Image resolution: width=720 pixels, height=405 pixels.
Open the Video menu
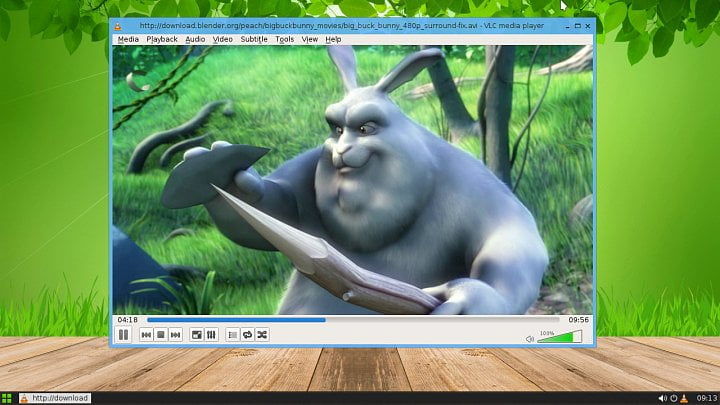pyautogui.click(x=223, y=39)
